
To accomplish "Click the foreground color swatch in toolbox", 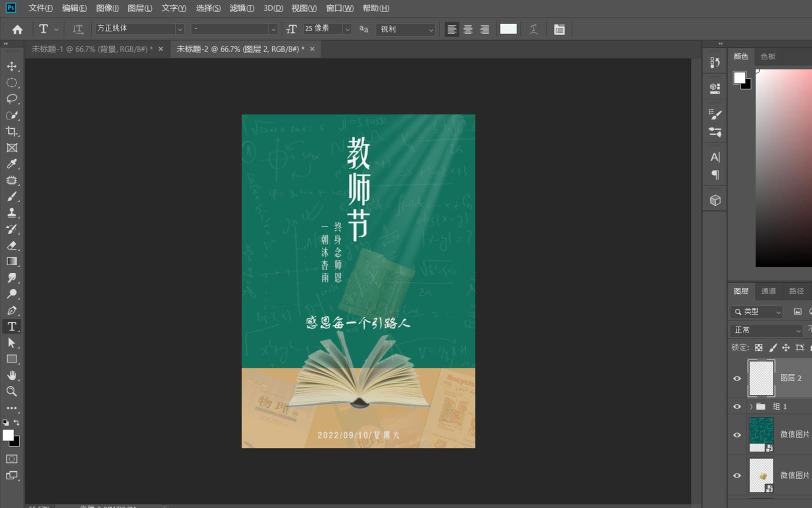I will pyautogui.click(x=8, y=435).
